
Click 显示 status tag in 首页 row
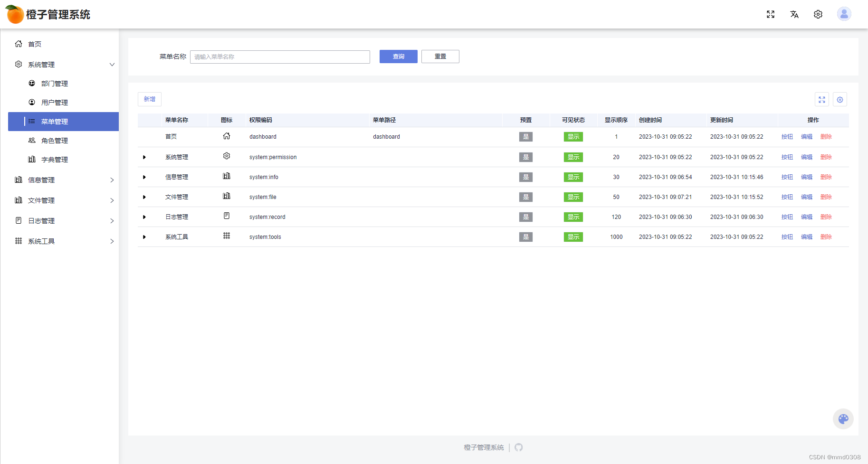573,137
